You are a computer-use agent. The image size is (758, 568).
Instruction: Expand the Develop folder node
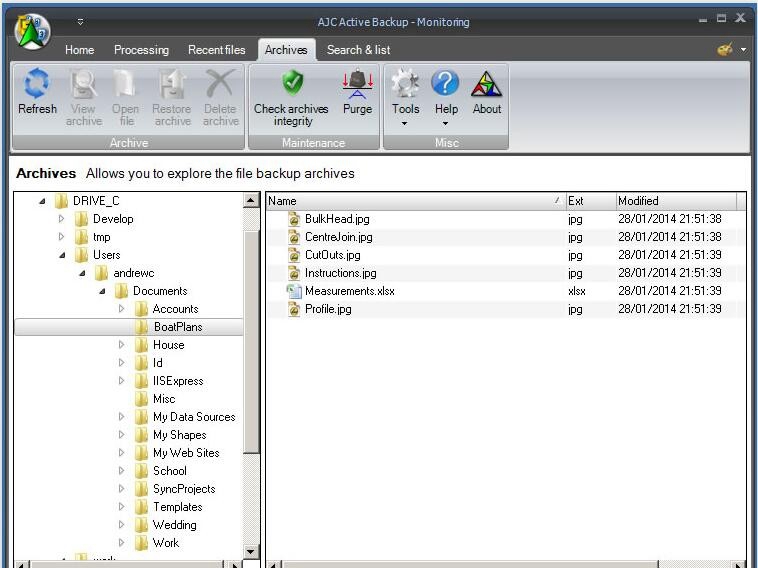[61, 219]
